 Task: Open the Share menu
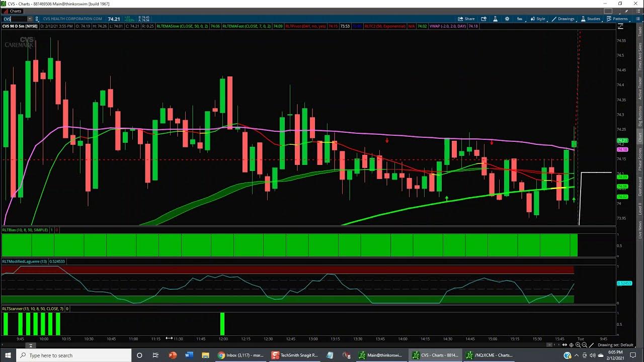(x=466, y=19)
